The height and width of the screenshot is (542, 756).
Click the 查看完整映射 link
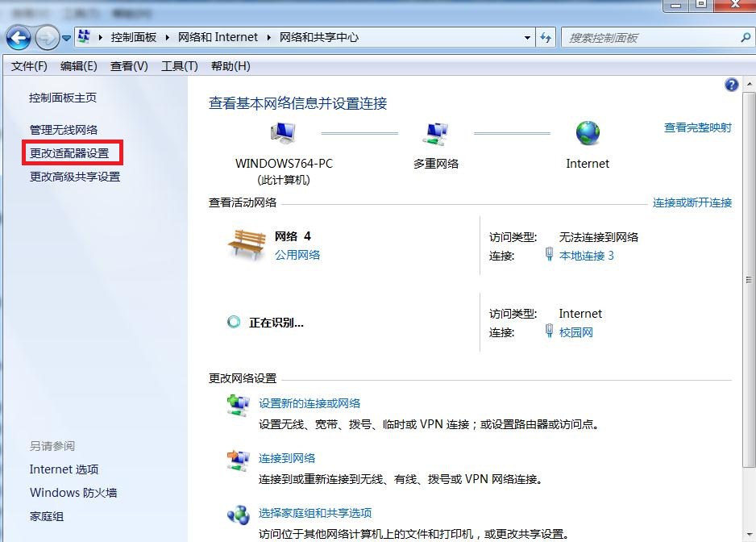pyautogui.click(x=697, y=127)
